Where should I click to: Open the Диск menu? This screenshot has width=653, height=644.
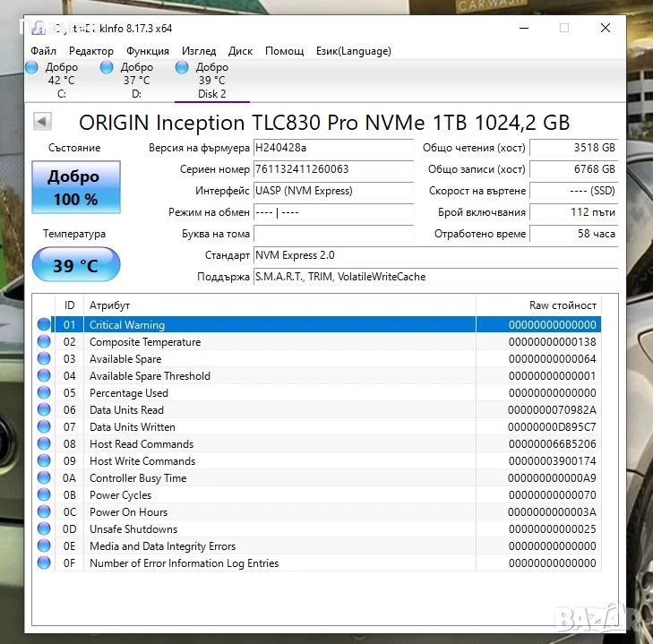(240, 51)
